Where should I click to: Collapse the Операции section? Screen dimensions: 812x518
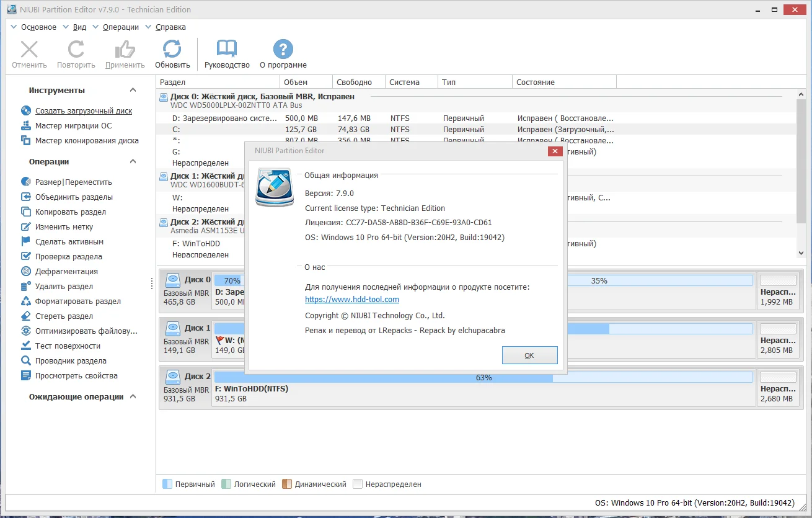(x=133, y=162)
